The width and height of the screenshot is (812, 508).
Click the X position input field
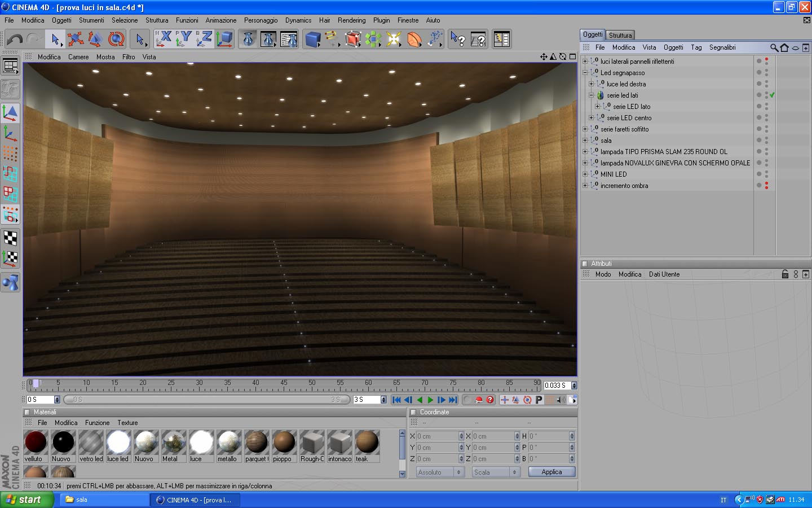(x=437, y=436)
